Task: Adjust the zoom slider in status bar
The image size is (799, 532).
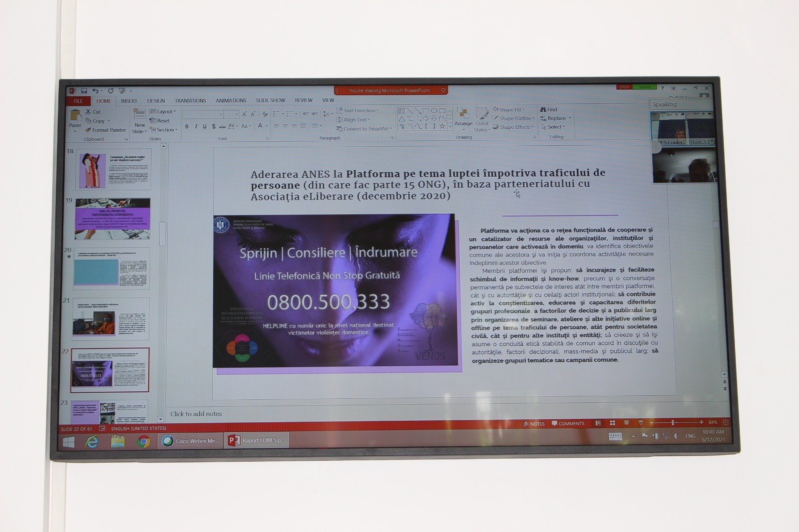Action: click(673, 423)
